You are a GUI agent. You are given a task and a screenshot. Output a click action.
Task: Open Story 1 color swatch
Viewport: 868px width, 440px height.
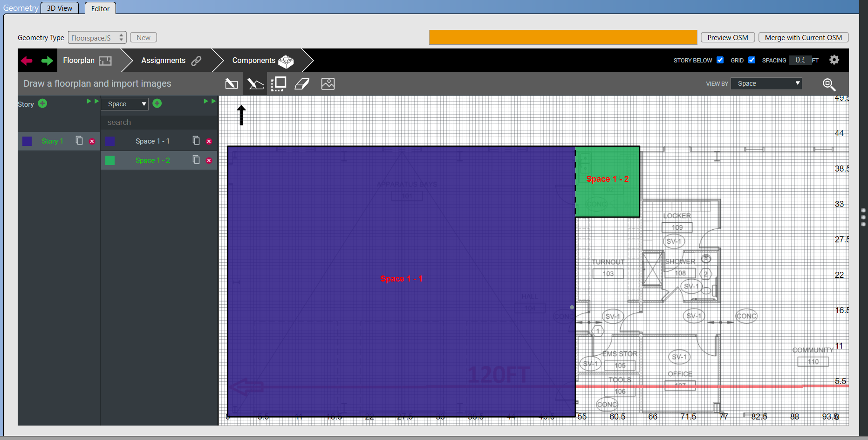(x=27, y=141)
